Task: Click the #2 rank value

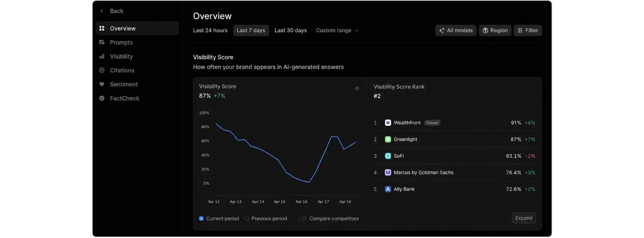Action: click(377, 96)
